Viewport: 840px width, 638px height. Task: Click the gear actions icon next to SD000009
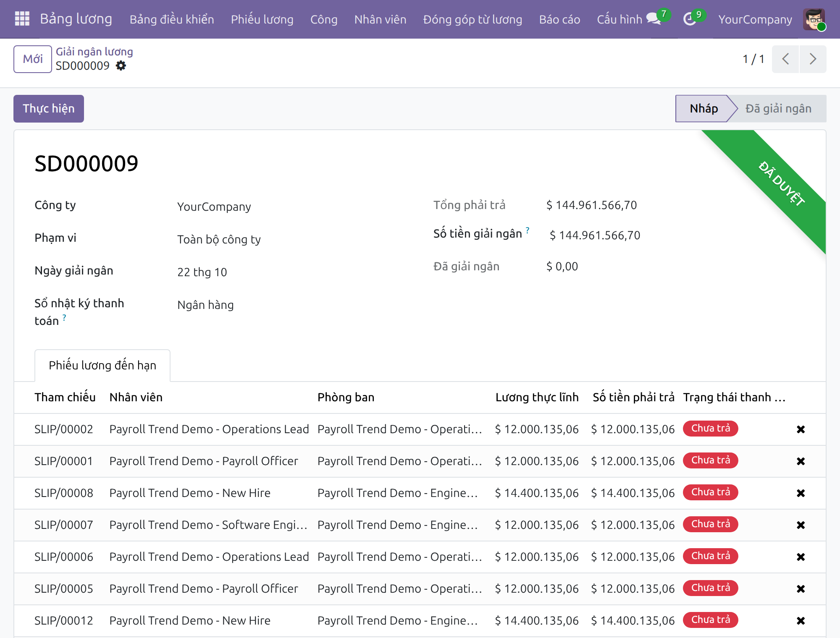(121, 66)
